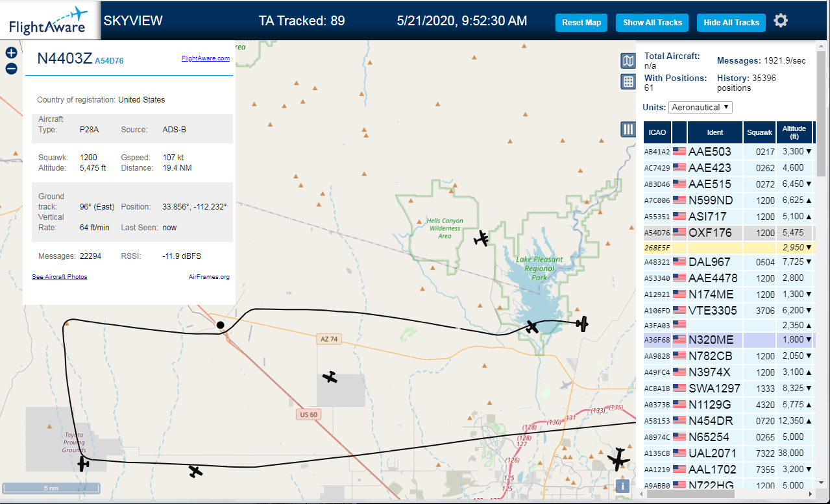Sort table by Altitude (ft) header
Image resolution: width=830 pixels, height=504 pixels.
tap(794, 132)
